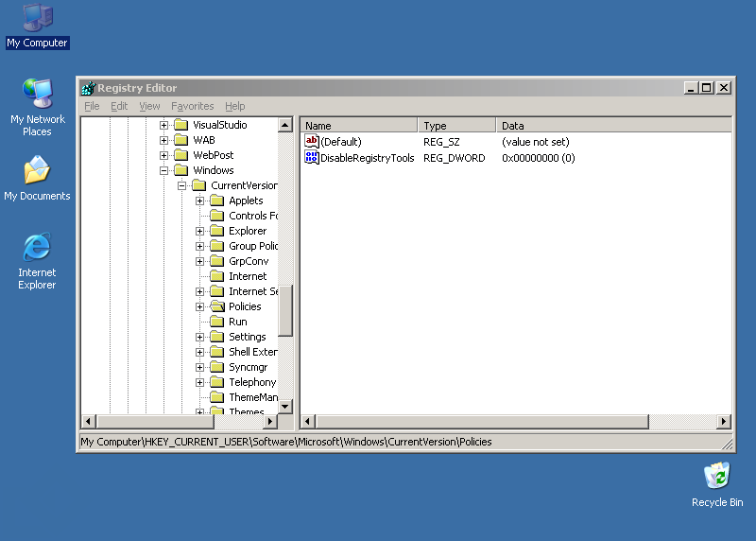
Task: Expand the WAB key
Action: 163,140
